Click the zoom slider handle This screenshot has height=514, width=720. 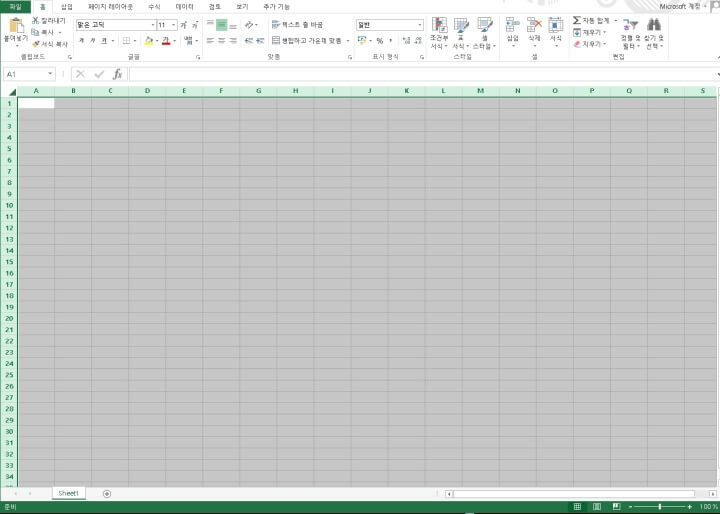pyautogui.click(x=660, y=506)
